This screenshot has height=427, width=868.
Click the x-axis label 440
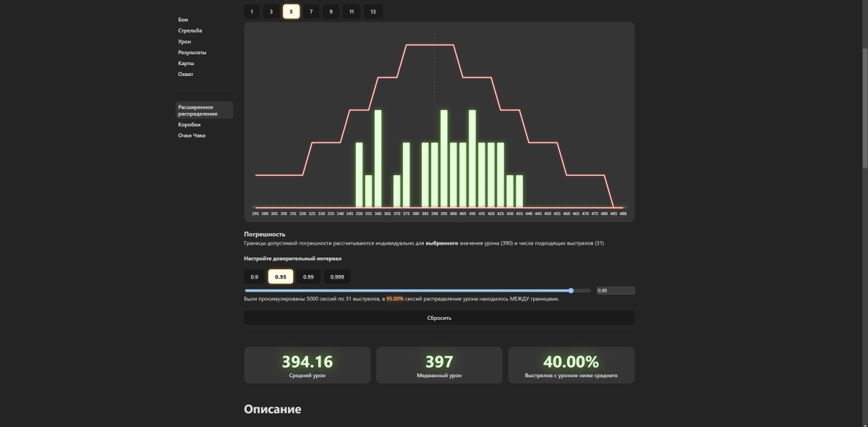coord(529,213)
